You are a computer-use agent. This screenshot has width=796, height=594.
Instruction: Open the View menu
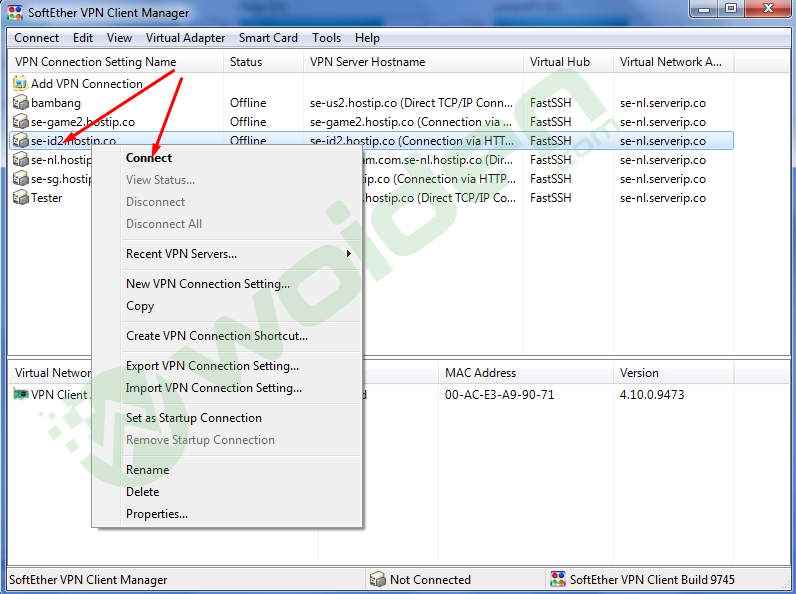click(x=119, y=38)
